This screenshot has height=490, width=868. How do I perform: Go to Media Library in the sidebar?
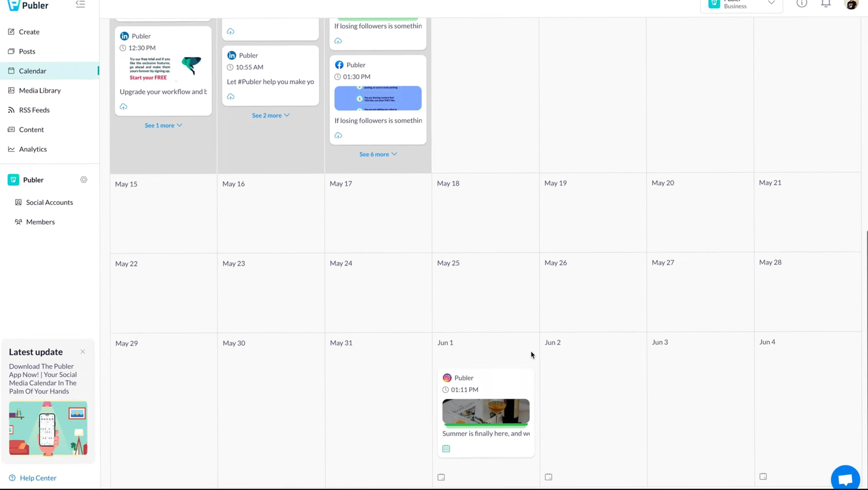[39, 90]
